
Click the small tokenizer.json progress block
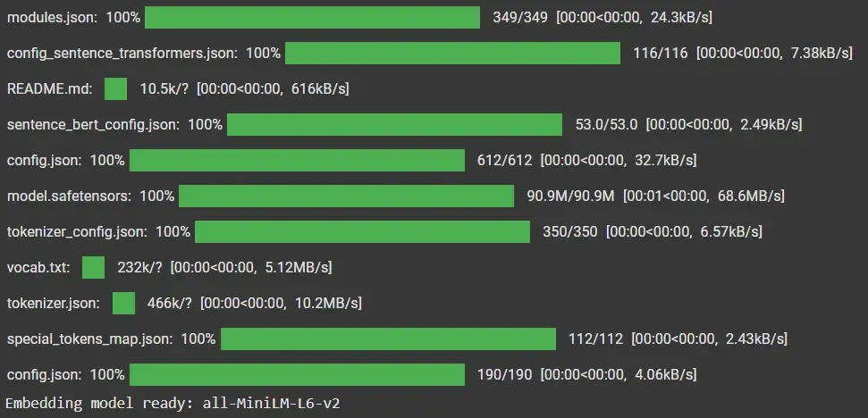123,304
